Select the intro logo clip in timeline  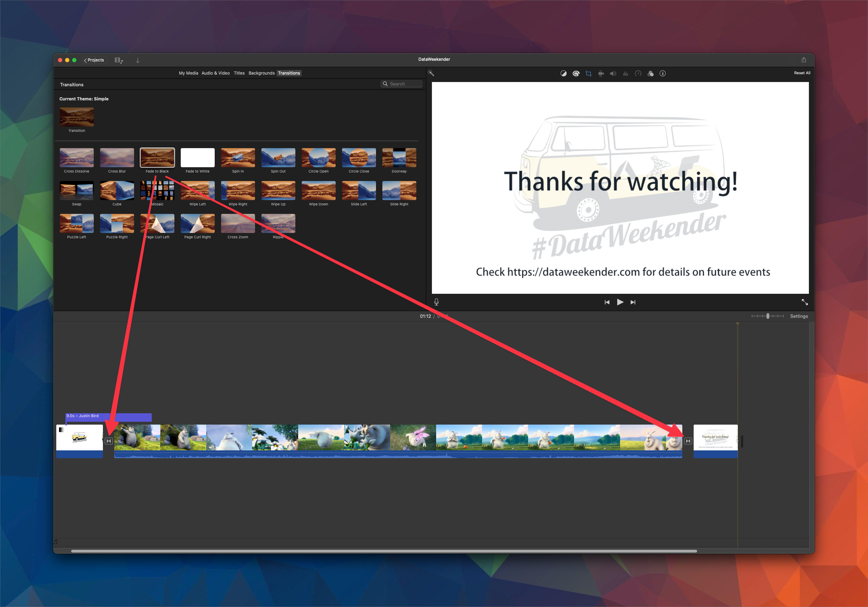pos(79,441)
